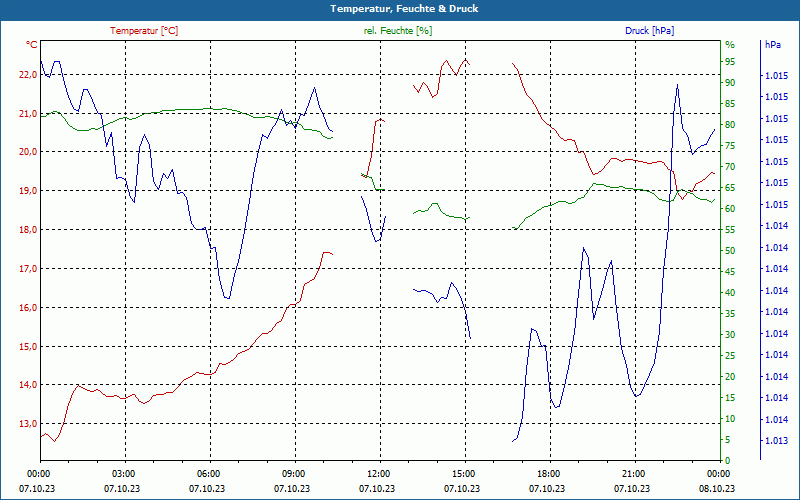Click the 30 humidity axis tick
The height and width of the screenshot is (500, 800).
point(730,335)
